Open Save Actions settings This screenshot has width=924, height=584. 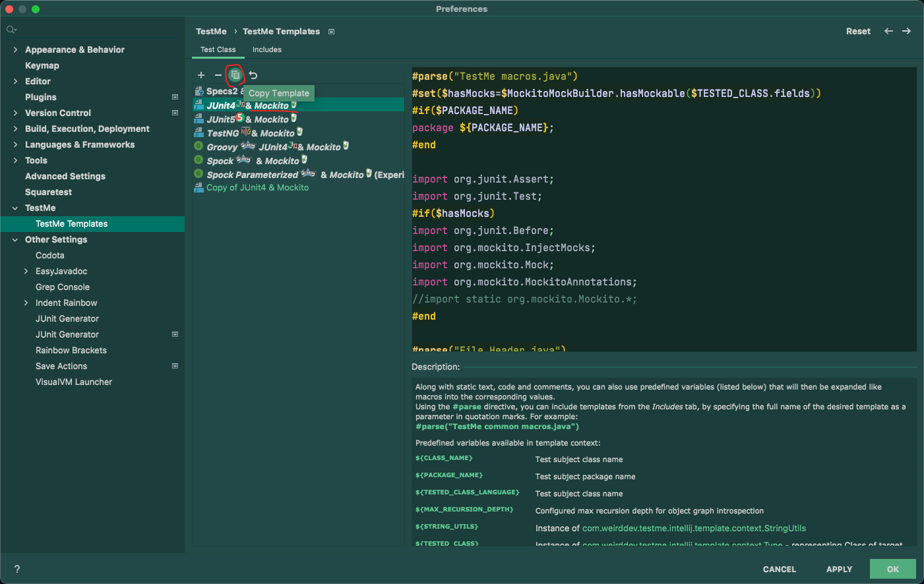(x=61, y=366)
